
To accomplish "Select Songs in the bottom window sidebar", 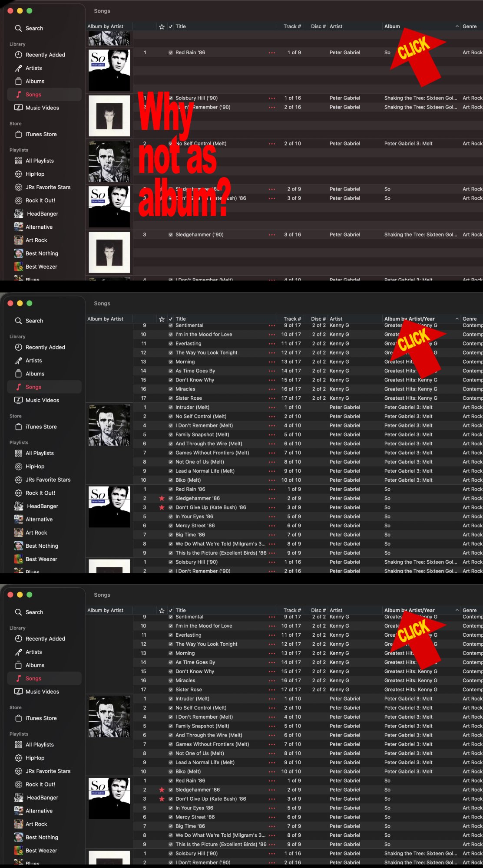I will [44, 678].
